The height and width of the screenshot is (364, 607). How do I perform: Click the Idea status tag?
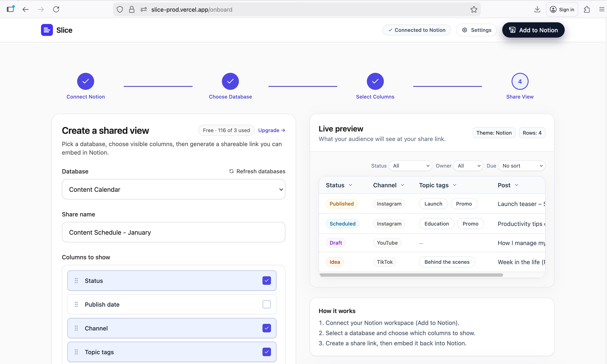[335, 262]
